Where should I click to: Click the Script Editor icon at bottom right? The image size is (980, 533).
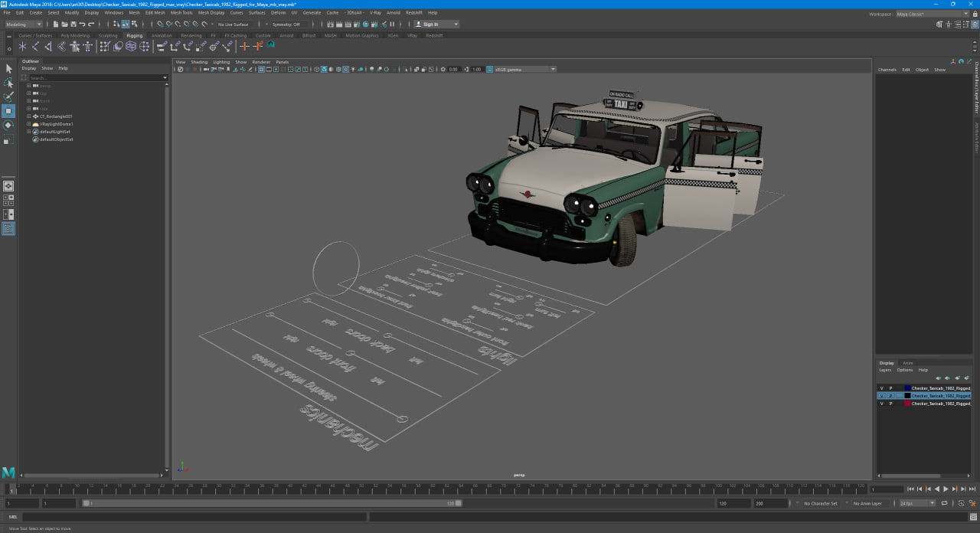[x=973, y=517]
